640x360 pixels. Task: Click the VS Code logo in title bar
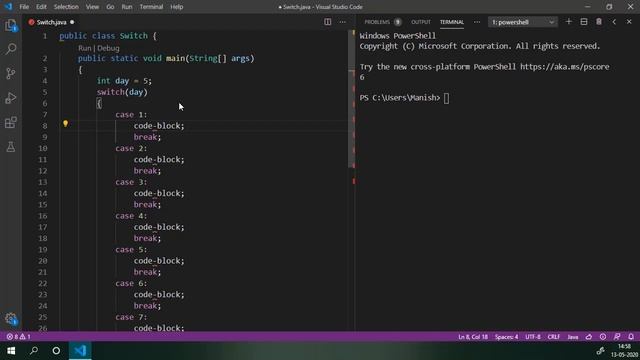(8, 7)
